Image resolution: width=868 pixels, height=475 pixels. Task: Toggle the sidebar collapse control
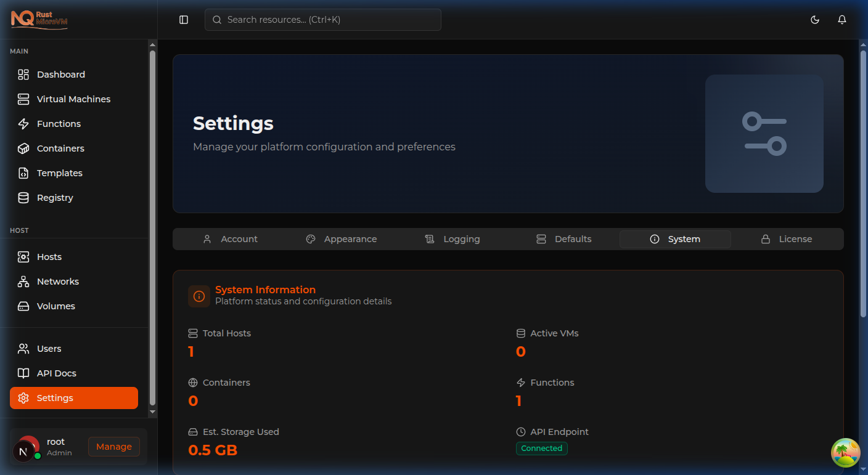183,19
